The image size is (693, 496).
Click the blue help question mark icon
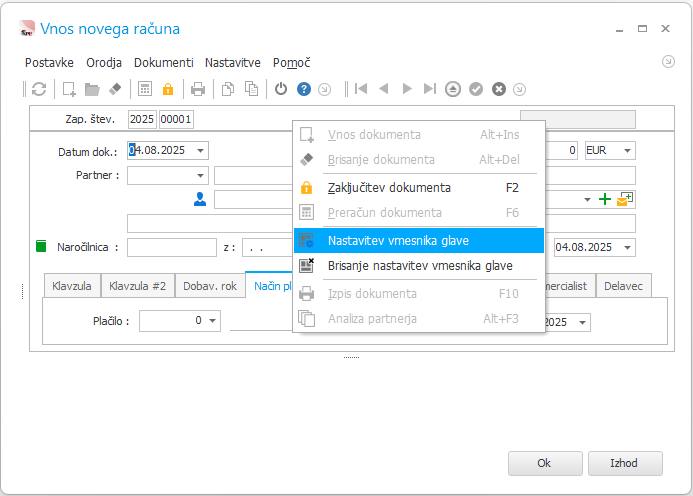coord(304,89)
